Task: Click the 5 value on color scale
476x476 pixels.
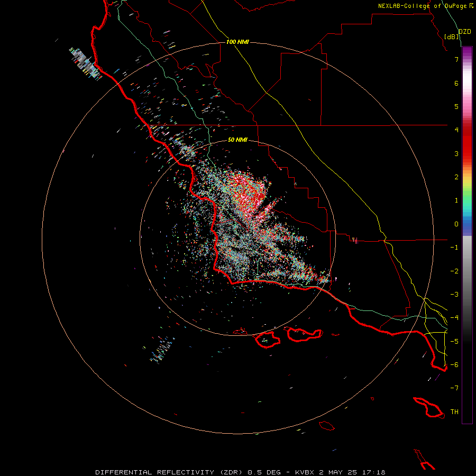Action: tap(456, 106)
